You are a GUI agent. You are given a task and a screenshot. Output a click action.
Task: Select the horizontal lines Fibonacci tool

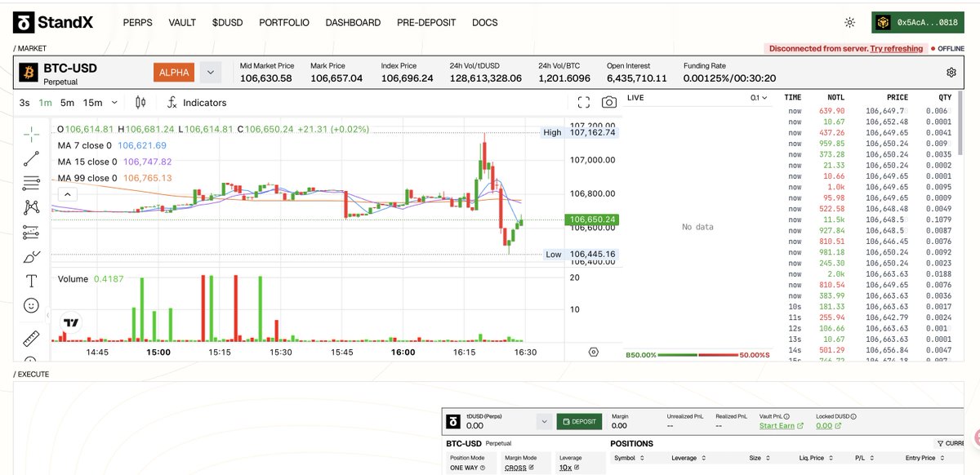(x=32, y=183)
